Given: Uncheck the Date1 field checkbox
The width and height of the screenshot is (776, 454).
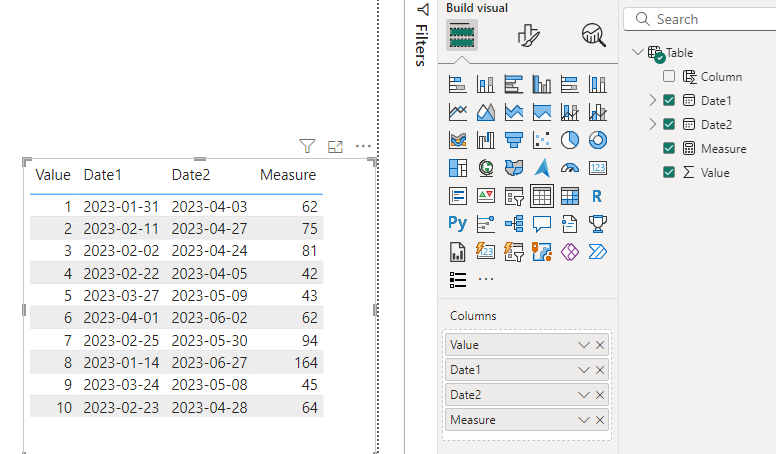Looking at the screenshot, I should tap(669, 100).
